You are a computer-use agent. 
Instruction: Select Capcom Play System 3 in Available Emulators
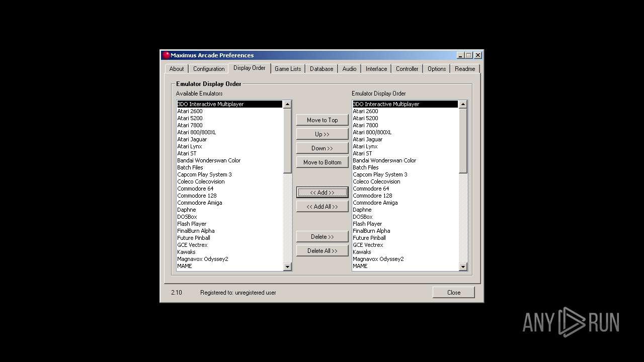229,174
